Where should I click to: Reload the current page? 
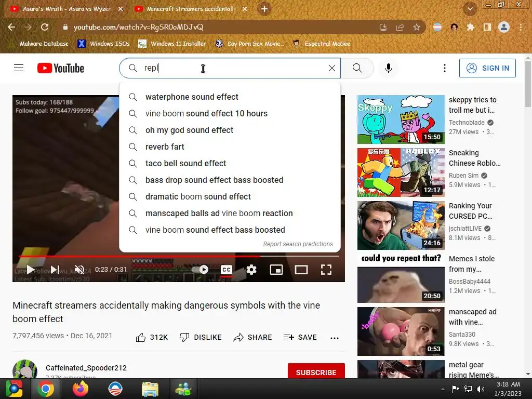pos(45,27)
